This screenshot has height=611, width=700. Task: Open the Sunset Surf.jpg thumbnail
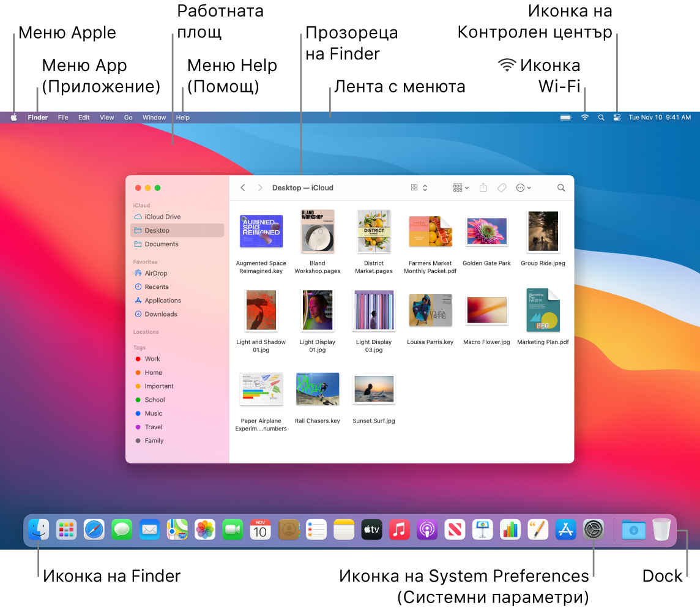374,389
